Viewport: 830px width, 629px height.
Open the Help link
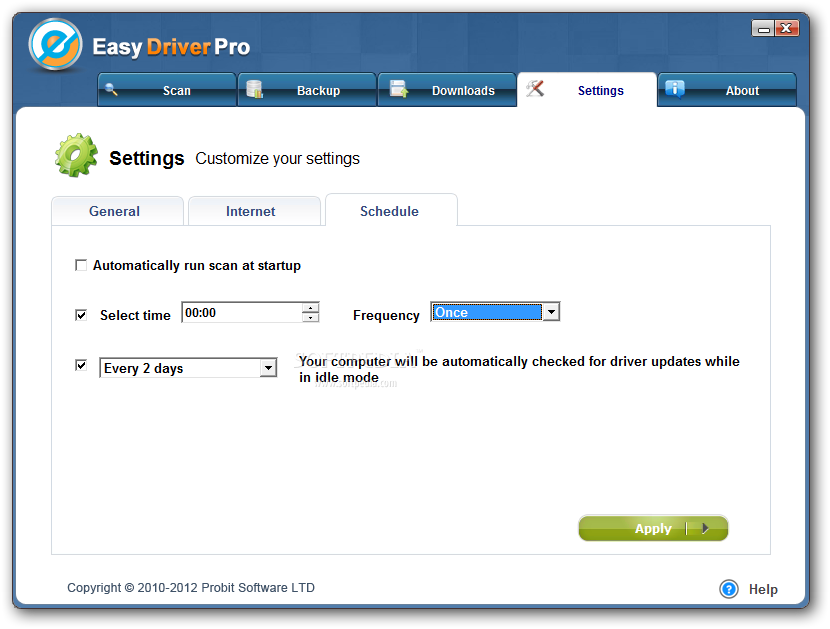[763, 589]
